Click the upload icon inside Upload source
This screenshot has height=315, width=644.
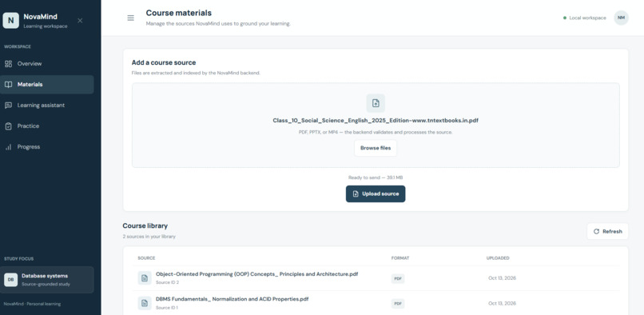point(356,193)
